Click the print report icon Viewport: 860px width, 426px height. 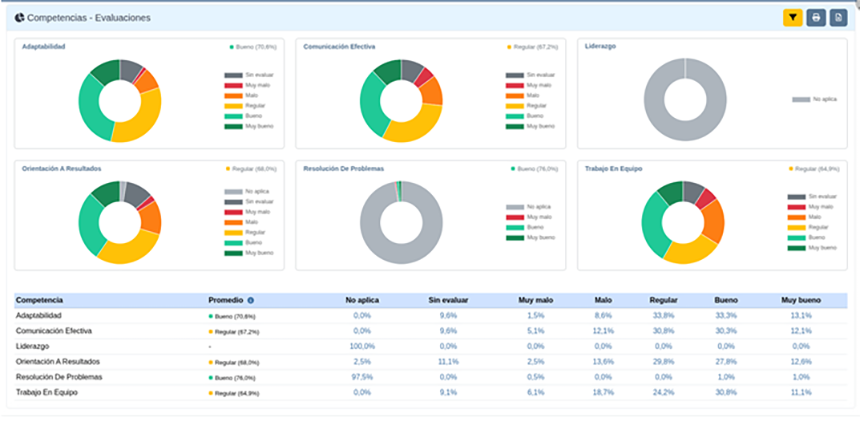[x=817, y=17]
